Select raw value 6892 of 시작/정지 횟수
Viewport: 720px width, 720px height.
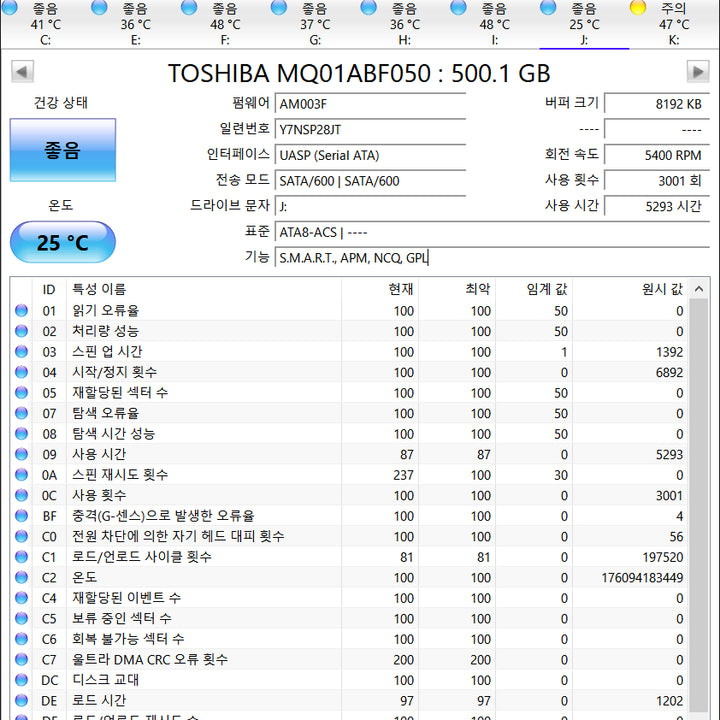point(669,373)
